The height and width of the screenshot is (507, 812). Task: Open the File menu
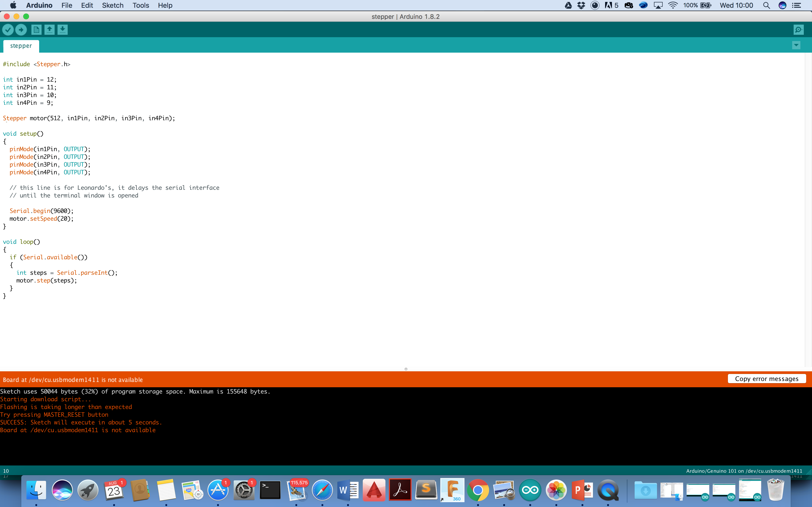(67, 5)
